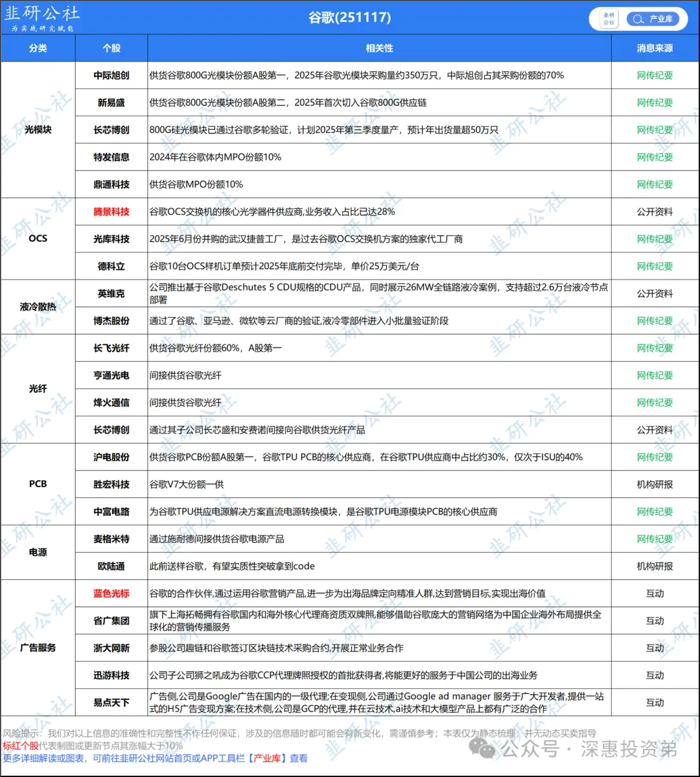Click the 韭研公社 logo at top left
The image size is (700, 777).
pos(41,18)
